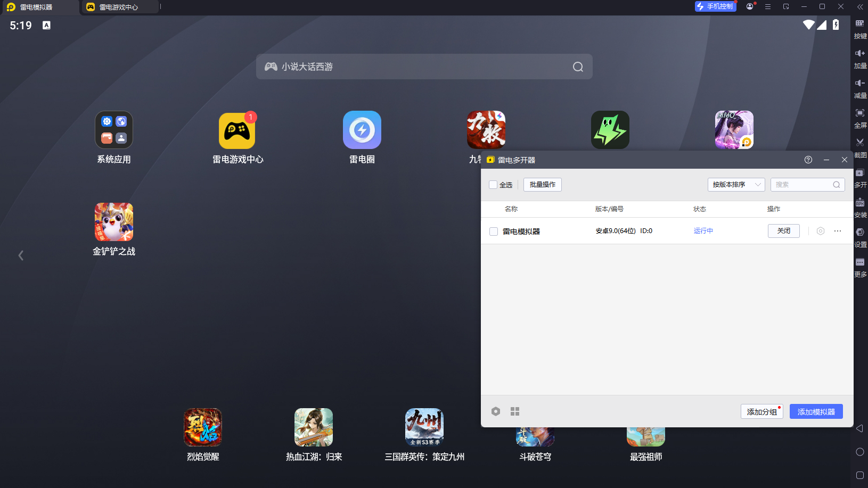Viewport: 868px width, 488px height.
Task: Go to the previous home page with the left arrow
Action: 21,255
